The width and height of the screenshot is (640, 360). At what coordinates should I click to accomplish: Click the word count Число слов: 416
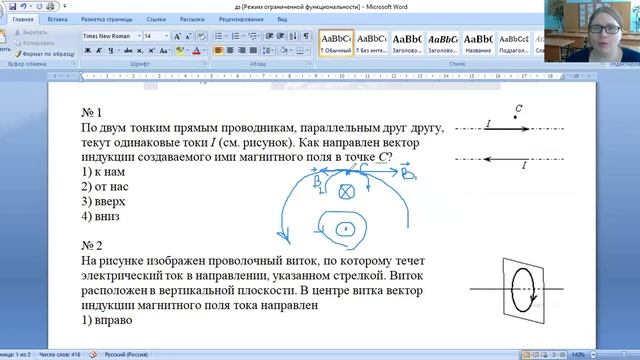click(60, 355)
